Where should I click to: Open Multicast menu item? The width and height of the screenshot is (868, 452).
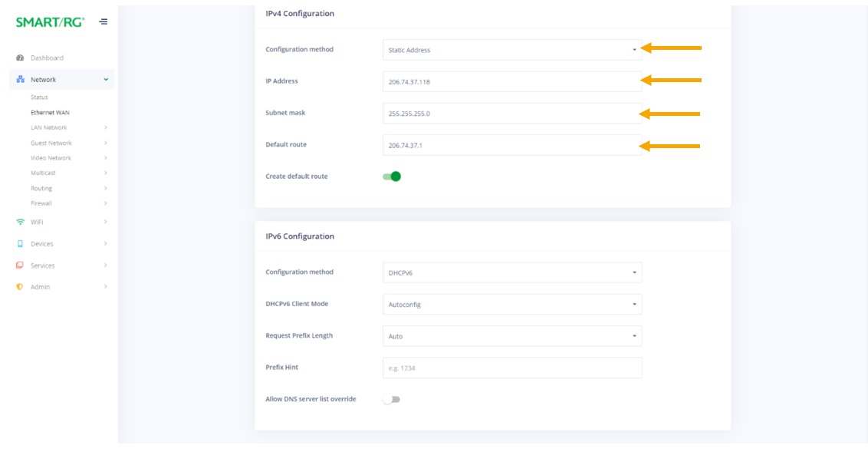[43, 173]
